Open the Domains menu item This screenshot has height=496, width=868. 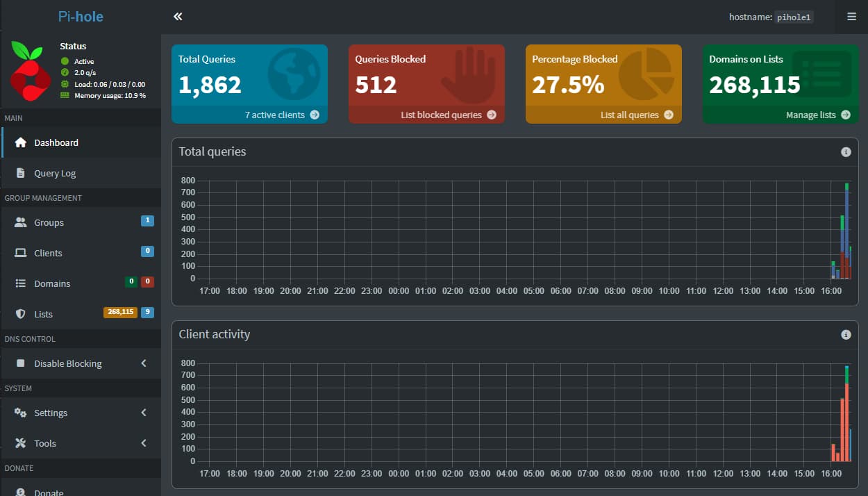(52, 283)
